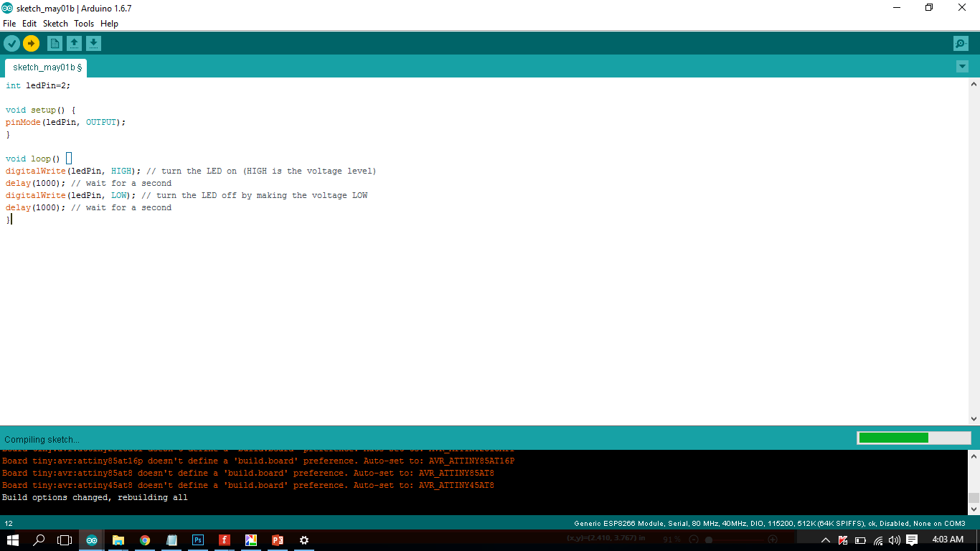Click the Verify sketch checkmark button
This screenshot has width=980, height=551.
point(11,44)
